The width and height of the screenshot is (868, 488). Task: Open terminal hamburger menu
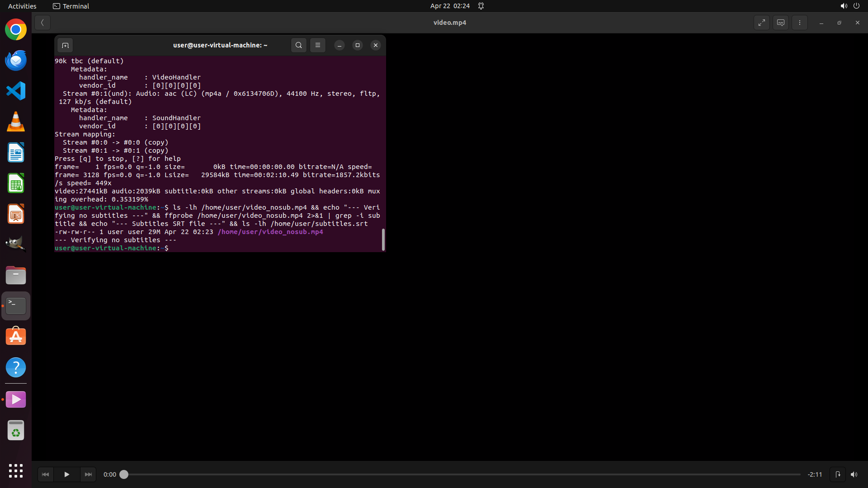pyautogui.click(x=317, y=45)
